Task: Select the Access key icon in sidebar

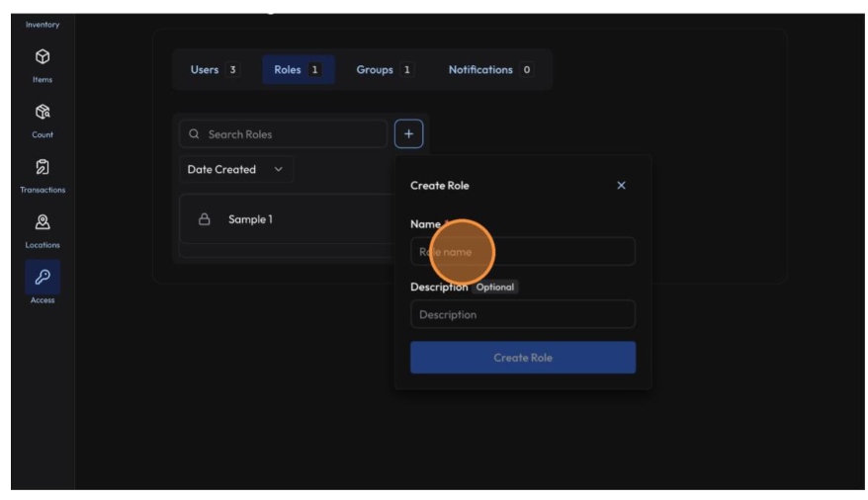Action: pos(43,277)
